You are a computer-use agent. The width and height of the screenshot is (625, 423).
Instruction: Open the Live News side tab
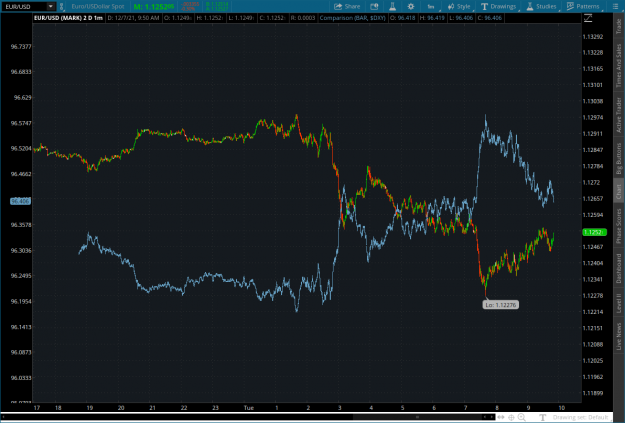coord(619,336)
